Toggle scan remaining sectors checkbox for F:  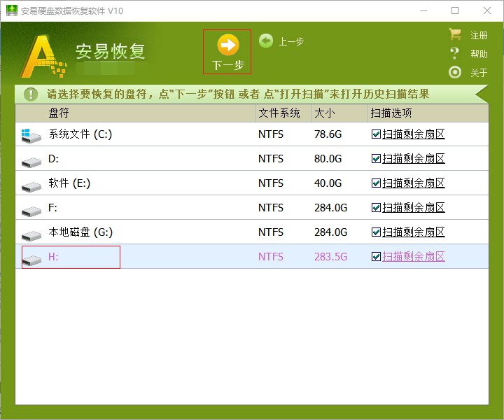click(x=376, y=208)
